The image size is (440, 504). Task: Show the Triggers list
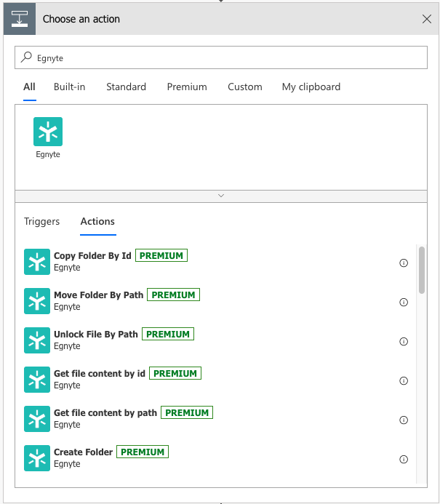[x=42, y=221]
